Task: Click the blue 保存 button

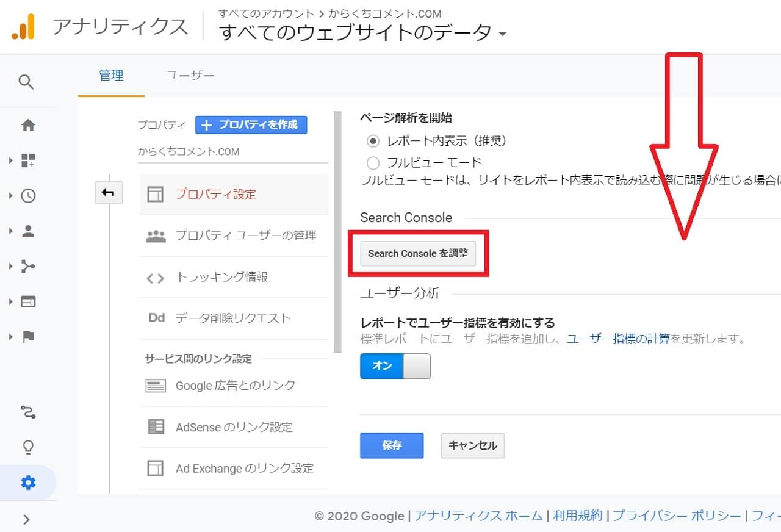Action: [392, 445]
